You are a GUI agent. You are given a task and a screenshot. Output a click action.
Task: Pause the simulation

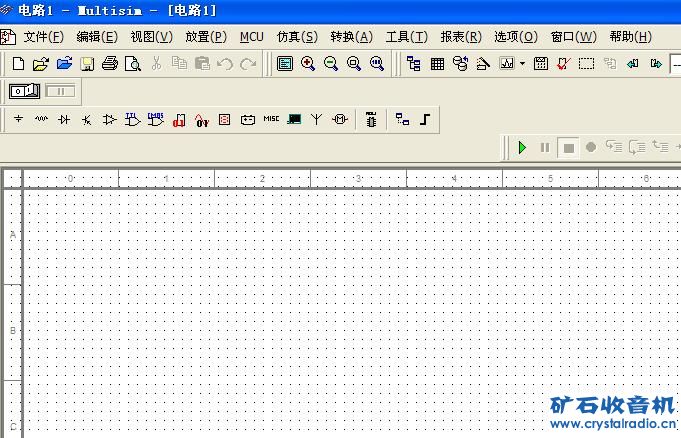[x=545, y=148]
